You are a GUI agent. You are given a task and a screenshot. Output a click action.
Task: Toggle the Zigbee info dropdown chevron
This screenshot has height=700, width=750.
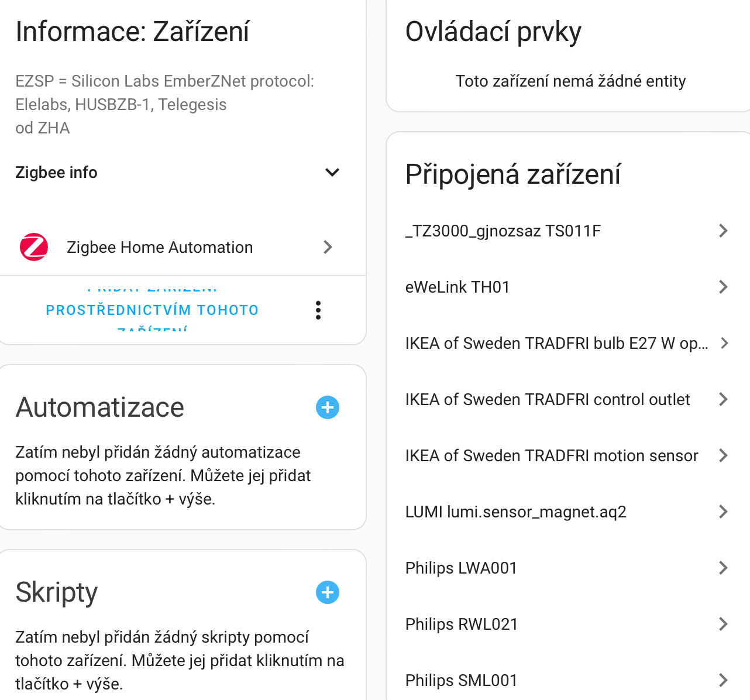pyautogui.click(x=332, y=173)
